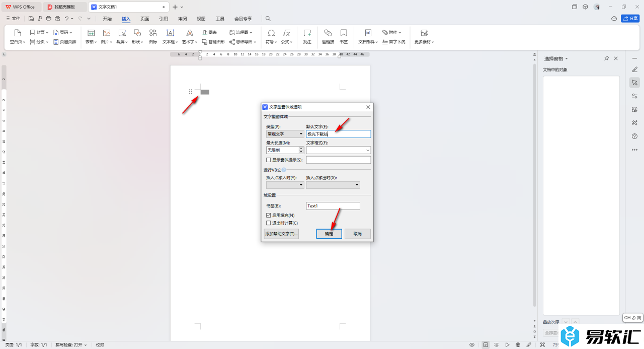Switch to the 页面 ribbon tab

point(145,19)
